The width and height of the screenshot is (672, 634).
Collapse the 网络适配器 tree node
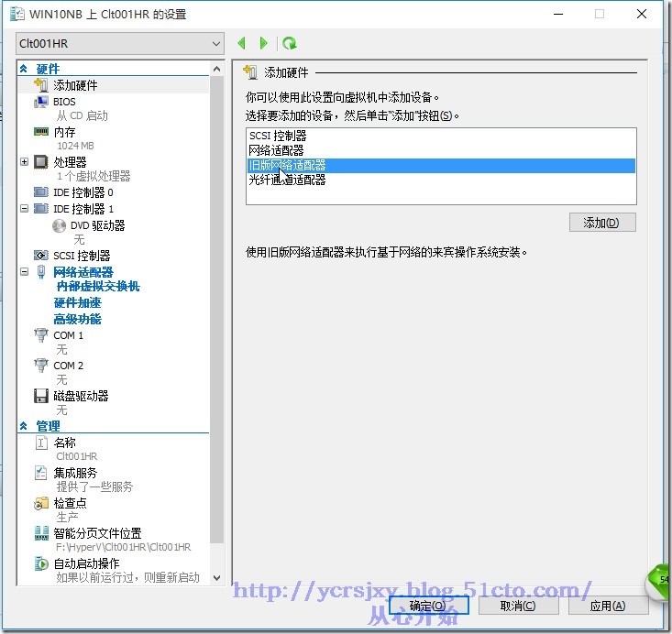click(x=25, y=272)
